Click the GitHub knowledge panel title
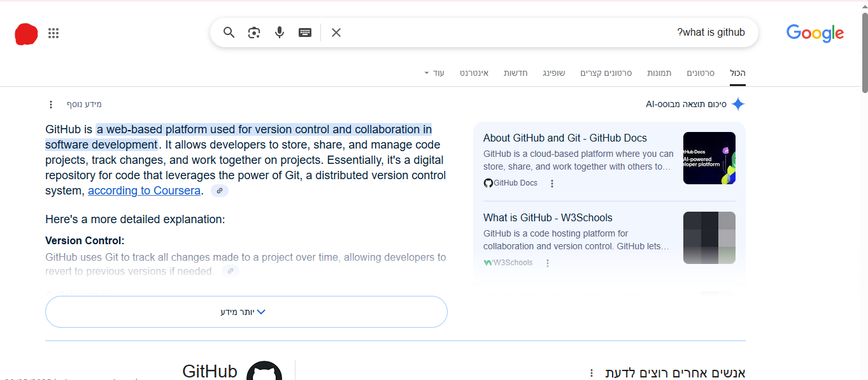 point(210,371)
